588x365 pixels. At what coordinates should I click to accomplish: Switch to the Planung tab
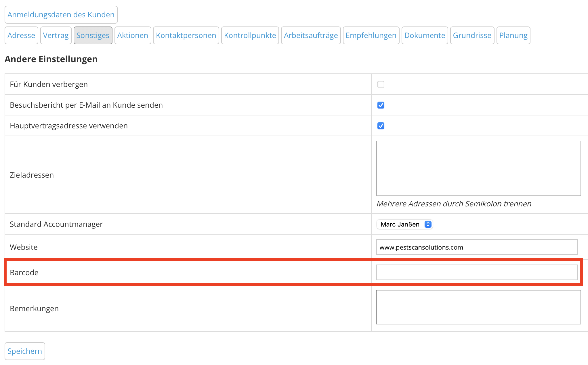513,35
